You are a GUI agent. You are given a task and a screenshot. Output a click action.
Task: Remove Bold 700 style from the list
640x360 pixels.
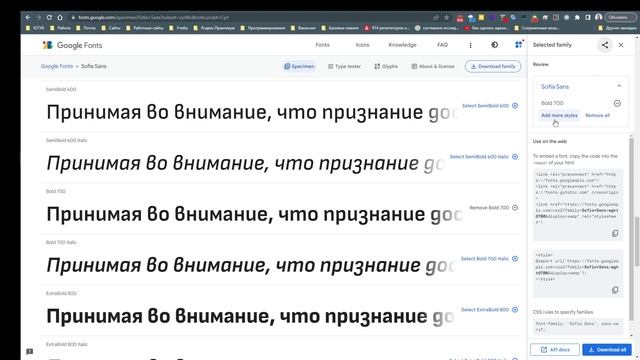tap(493, 208)
